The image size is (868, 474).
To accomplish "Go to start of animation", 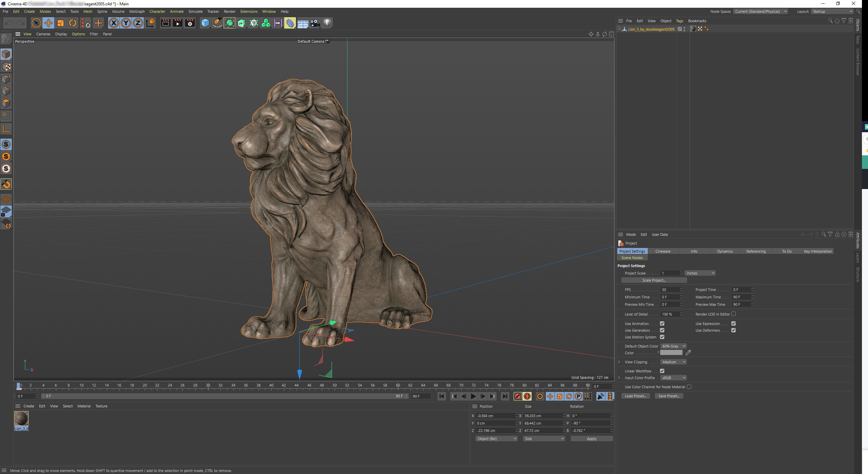I will point(442,397).
